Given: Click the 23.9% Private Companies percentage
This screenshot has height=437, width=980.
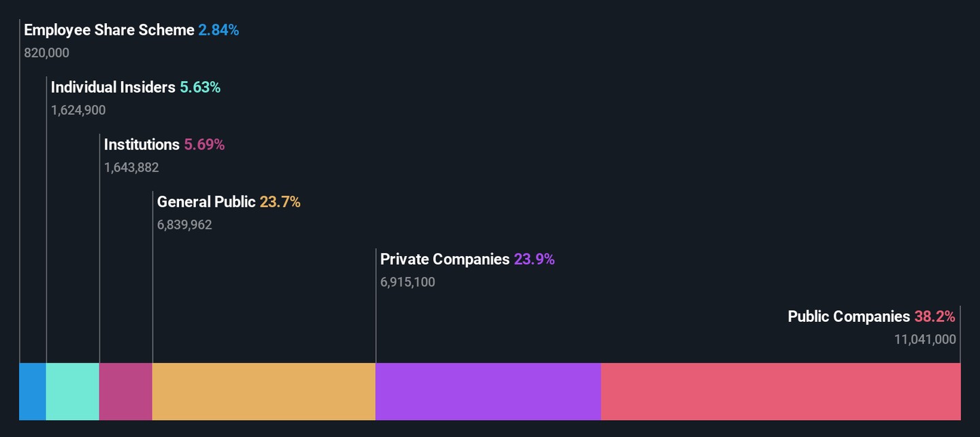Looking at the screenshot, I should [x=534, y=259].
